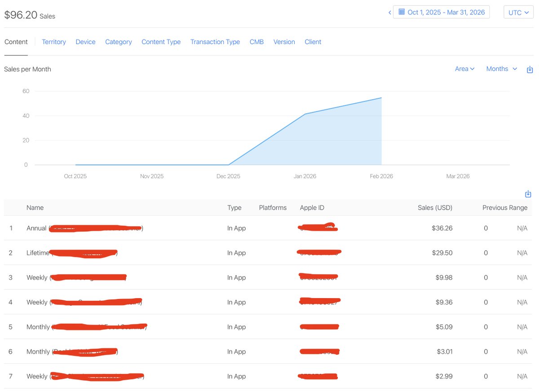Click the $96.20 total sales figure
This screenshot has width=539, height=392.
(21, 15)
